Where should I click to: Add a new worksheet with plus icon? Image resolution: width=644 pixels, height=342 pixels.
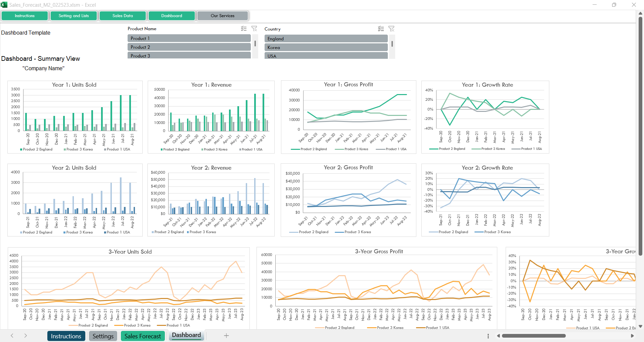coord(226,336)
